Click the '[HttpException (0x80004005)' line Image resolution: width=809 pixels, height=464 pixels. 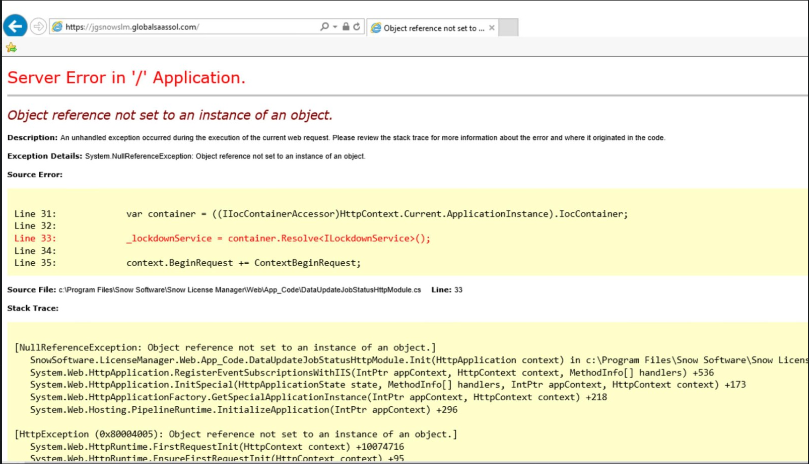point(236,434)
